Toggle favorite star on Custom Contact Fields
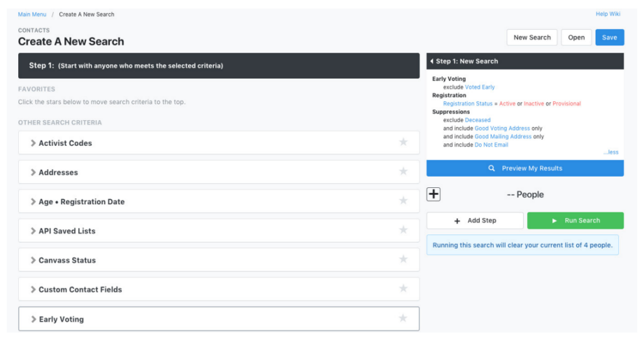The width and height of the screenshot is (644, 345). tap(403, 288)
